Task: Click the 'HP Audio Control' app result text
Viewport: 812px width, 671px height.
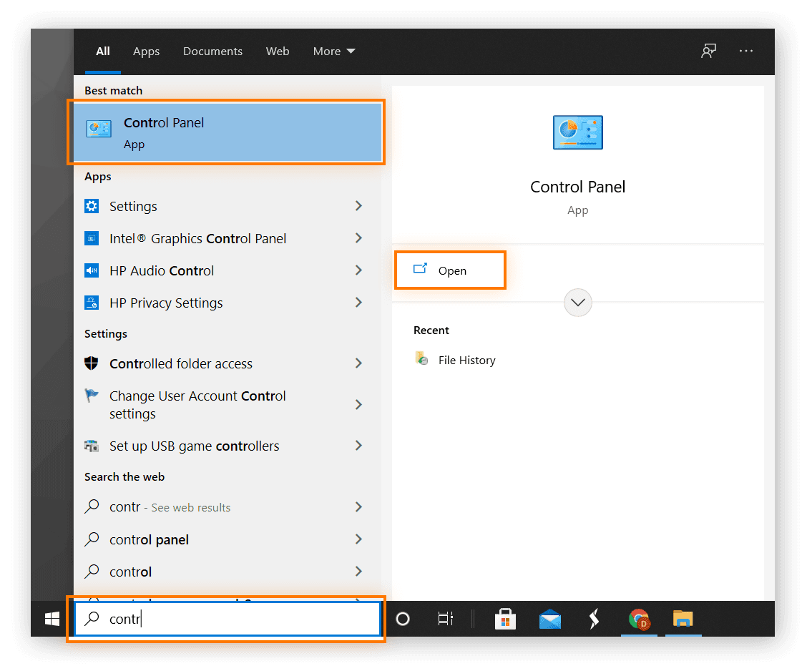Action: click(x=162, y=271)
